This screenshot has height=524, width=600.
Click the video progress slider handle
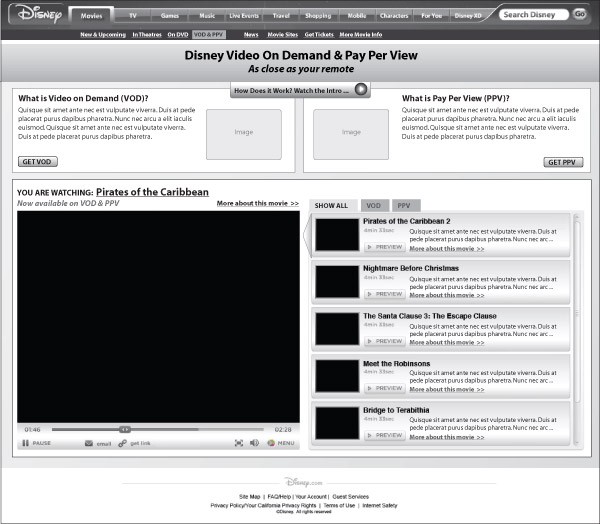tap(125, 429)
